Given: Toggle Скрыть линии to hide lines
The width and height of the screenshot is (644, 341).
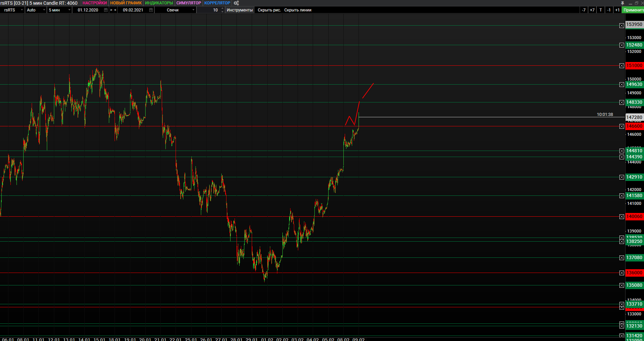Looking at the screenshot, I should pos(298,10).
